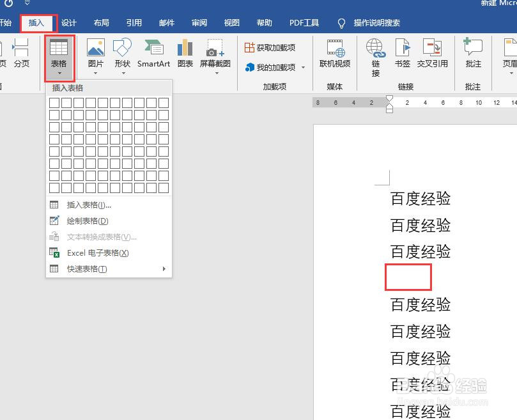Insert a SmartArt graphic
The width and height of the screenshot is (517, 420).
pyautogui.click(x=153, y=53)
